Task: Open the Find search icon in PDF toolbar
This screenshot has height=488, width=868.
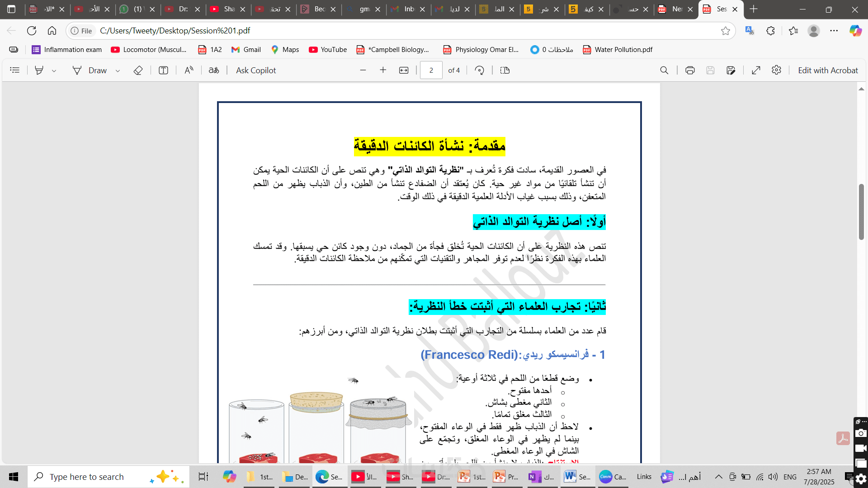Action: 664,70
